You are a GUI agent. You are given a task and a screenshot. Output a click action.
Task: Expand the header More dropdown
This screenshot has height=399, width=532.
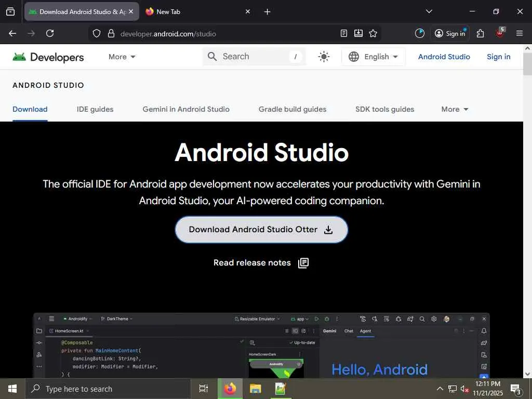[122, 57]
